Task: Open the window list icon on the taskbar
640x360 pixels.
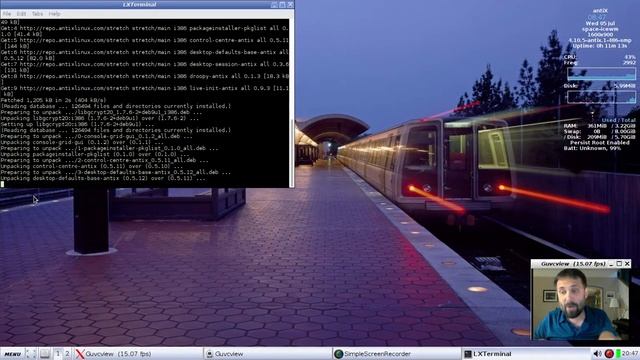Action: click(x=45, y=354)
